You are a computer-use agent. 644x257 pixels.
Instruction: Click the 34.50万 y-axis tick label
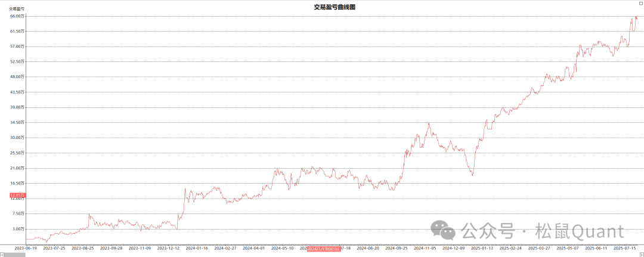tap(17, 122)
